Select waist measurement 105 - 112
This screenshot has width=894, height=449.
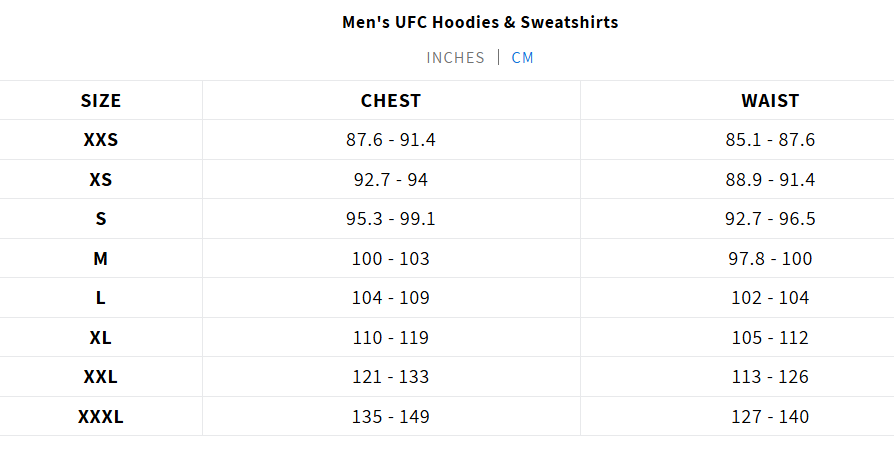tap(770, 338)
